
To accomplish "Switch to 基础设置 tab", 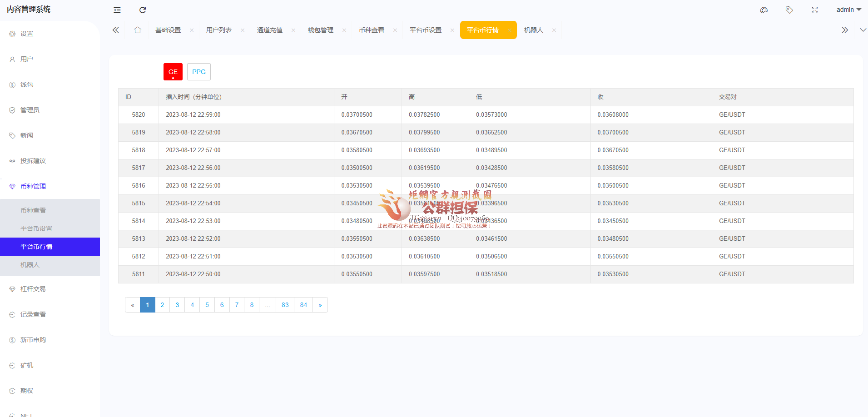I will (x=168, y=30).
